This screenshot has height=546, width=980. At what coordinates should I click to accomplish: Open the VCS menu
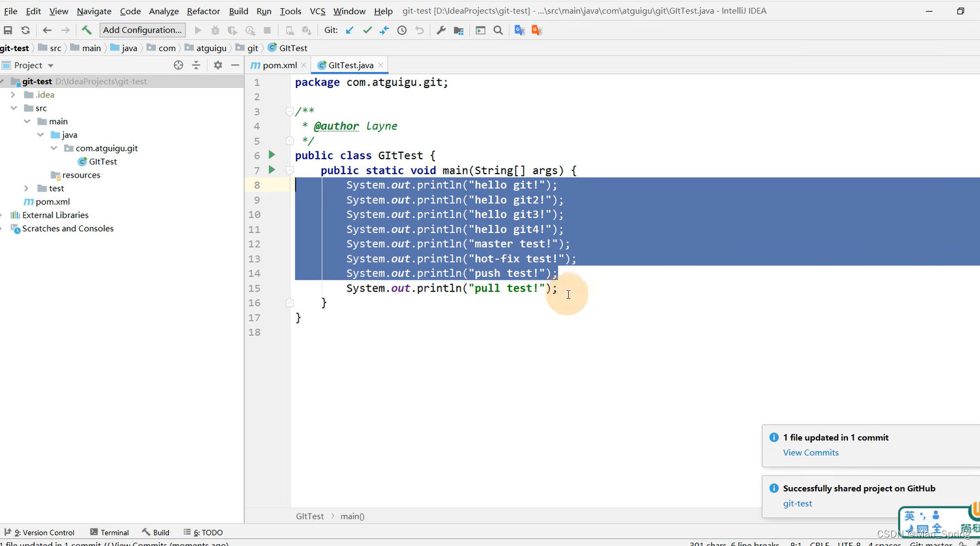point(317,11)
